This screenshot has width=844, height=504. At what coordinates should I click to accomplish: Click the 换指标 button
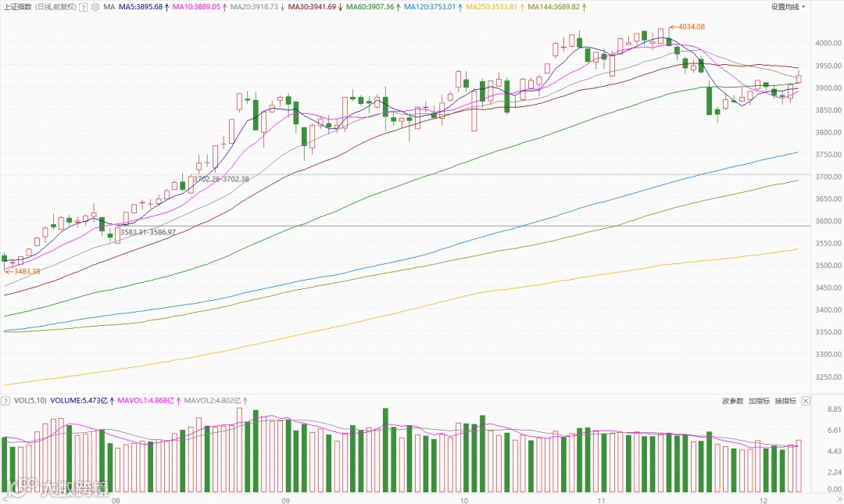coord(785,401)
